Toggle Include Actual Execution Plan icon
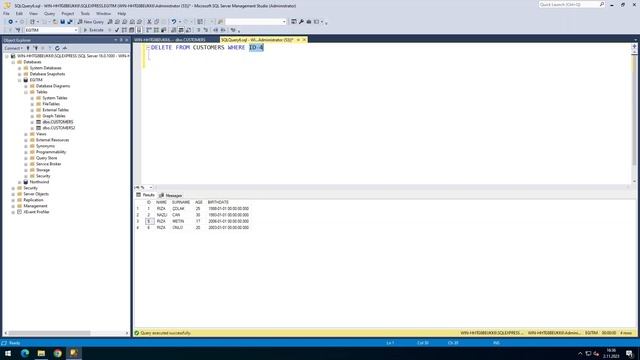The image size is (640, 360). (149, 30)
